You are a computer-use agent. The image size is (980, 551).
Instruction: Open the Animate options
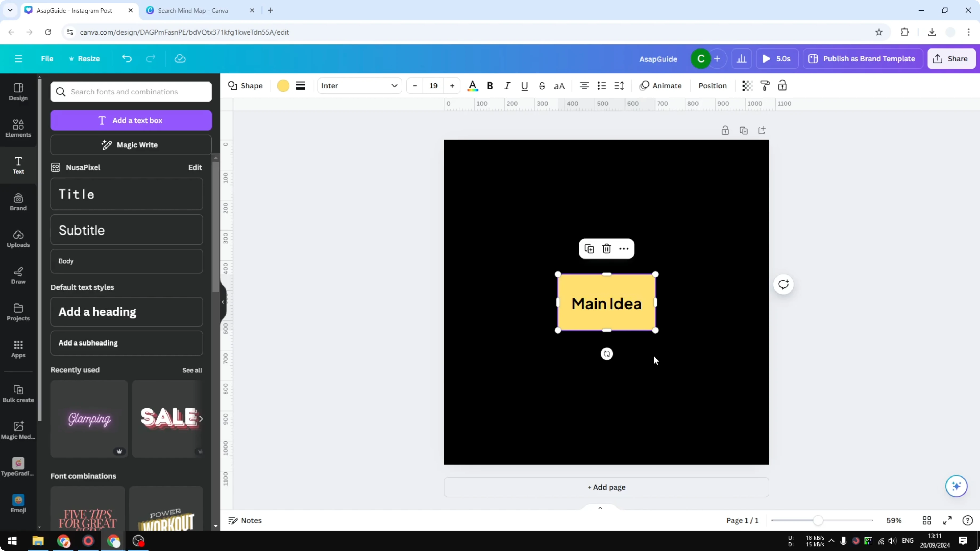(661, 85)
